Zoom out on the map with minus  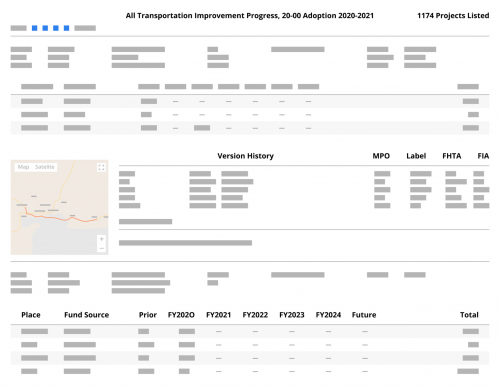point(102,248)
